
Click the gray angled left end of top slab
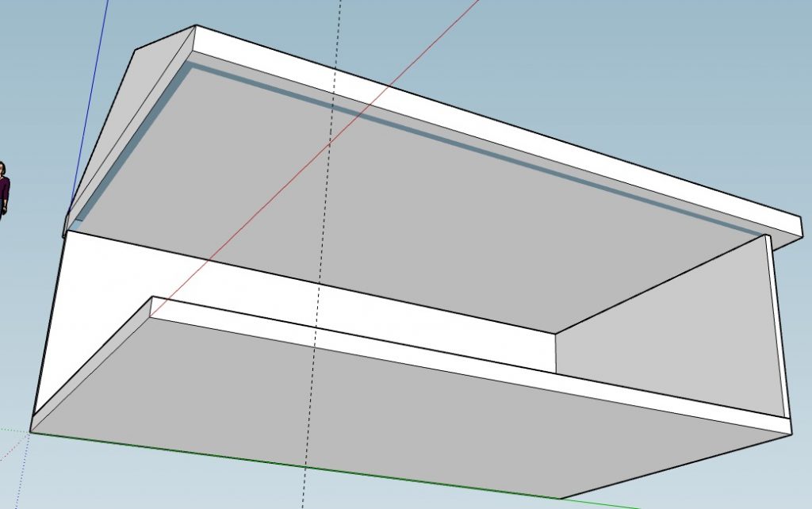click(x=135, y=119)
